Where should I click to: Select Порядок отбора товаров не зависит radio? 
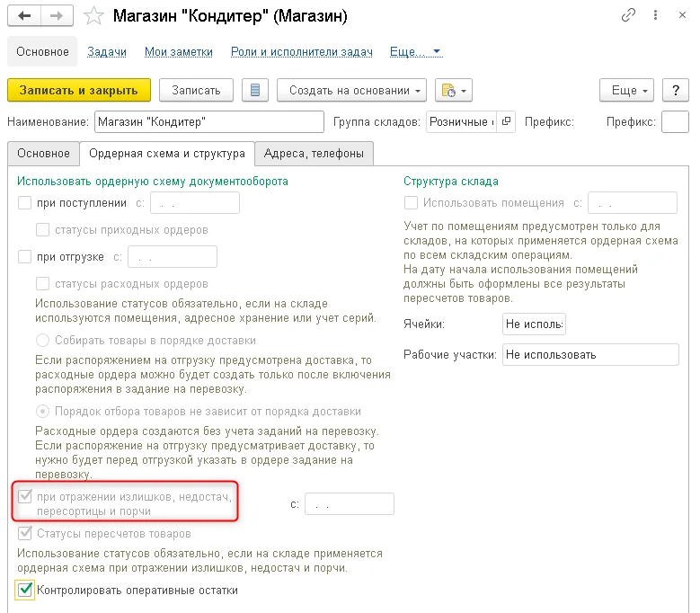[42, 411]
